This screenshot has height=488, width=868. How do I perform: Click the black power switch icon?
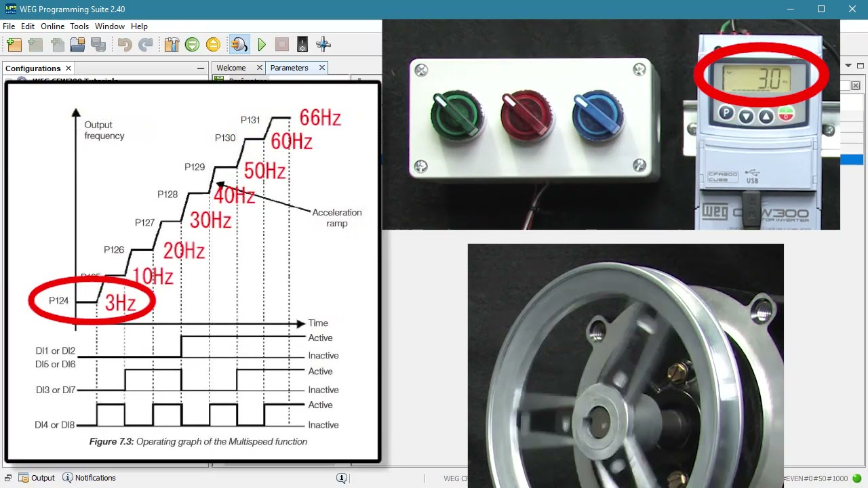[x=302, y=45]
